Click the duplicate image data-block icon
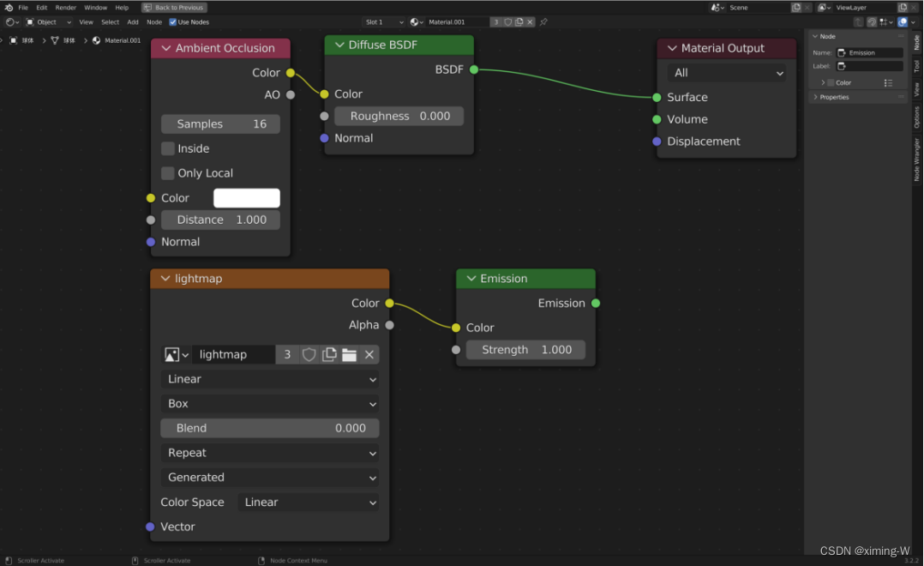 pos(328,354)
